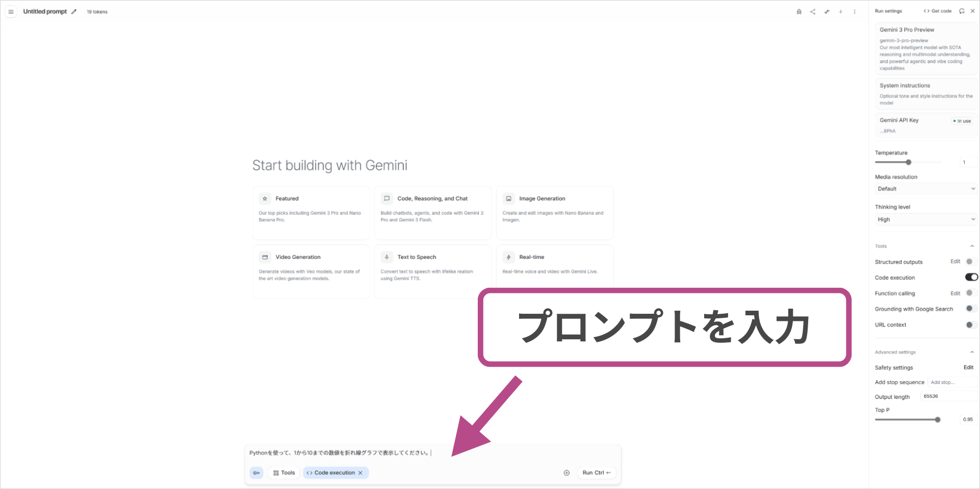
Task: Enable Grounding with Google Search
Action: 970,308
